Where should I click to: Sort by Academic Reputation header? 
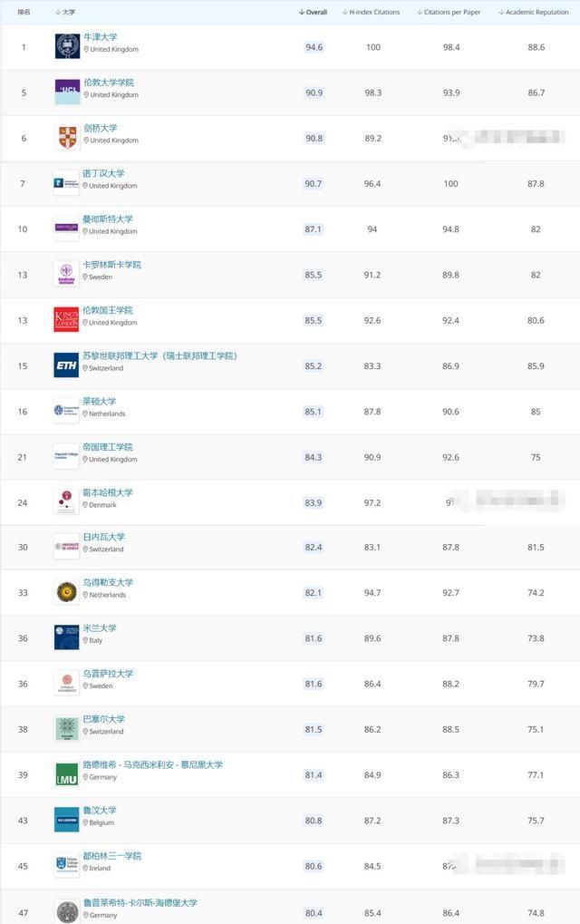[x=534, y=12]
